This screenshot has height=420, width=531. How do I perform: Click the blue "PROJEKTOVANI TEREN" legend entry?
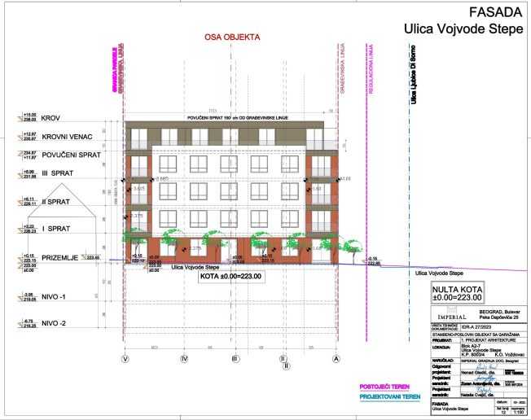pos(390,396)
